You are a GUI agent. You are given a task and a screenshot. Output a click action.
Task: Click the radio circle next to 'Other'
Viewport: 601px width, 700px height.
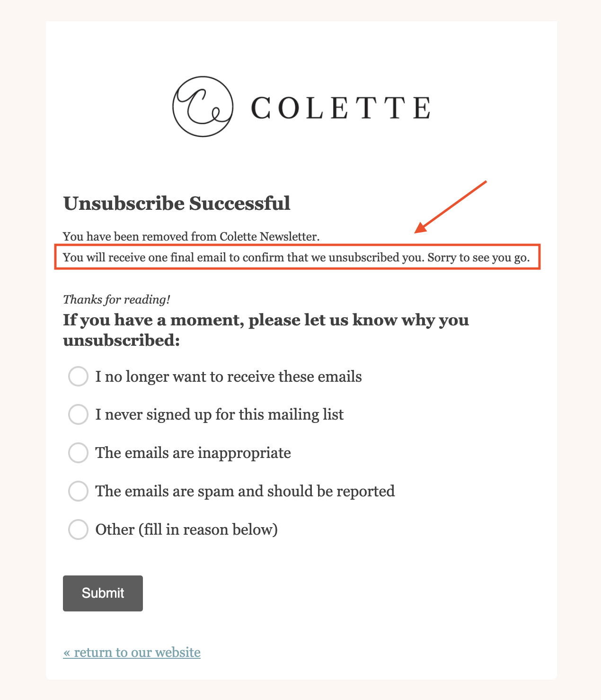click(79, 530)
